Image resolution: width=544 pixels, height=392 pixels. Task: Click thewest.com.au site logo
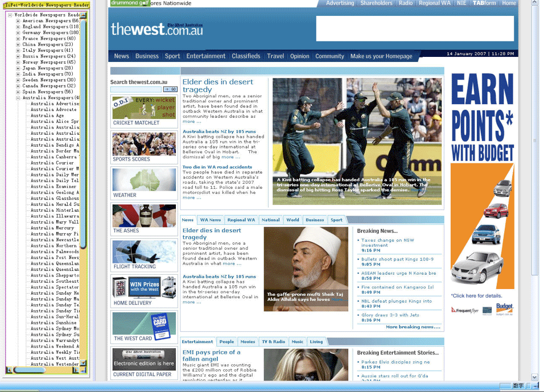[157, 29]
